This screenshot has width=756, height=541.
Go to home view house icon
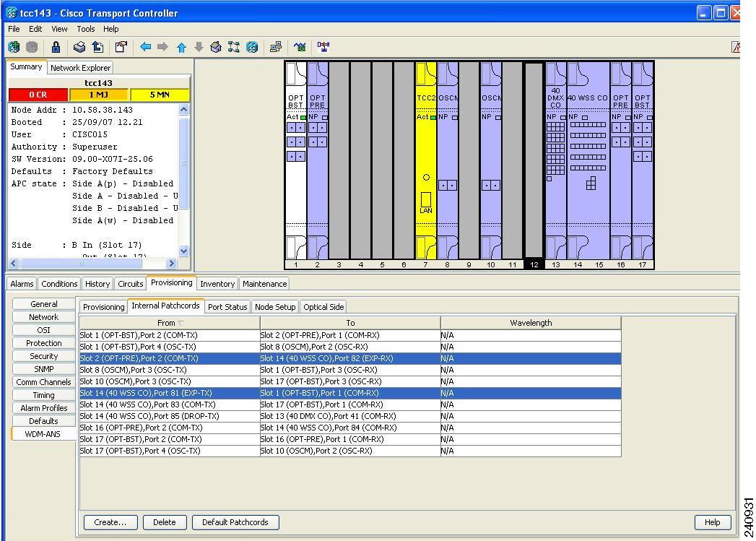coord(216,47)
